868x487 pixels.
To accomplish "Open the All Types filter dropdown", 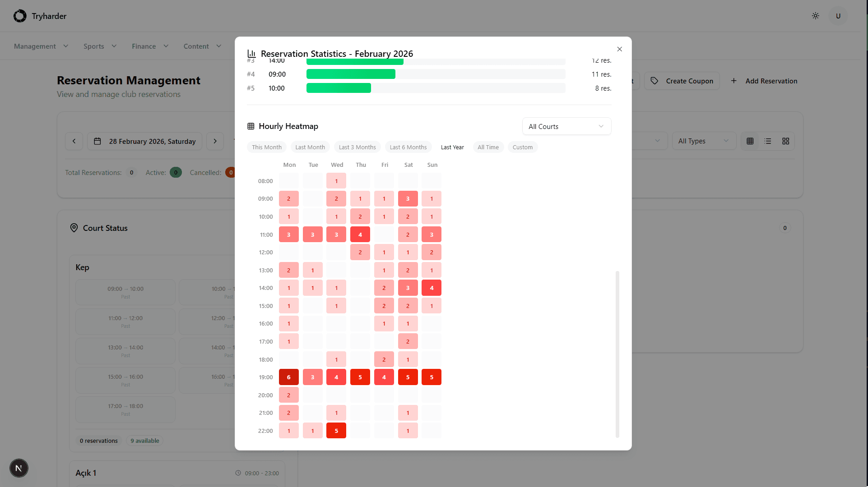I will click(x=703, y=141).
